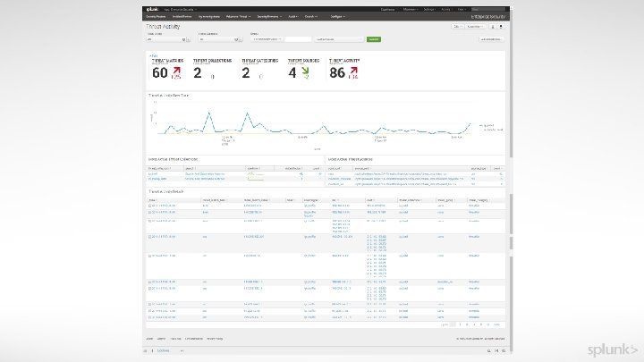This screenshot has width=644, height=362.
Task: Go to Security Posture in navigation bar
Action: [156, 17]
